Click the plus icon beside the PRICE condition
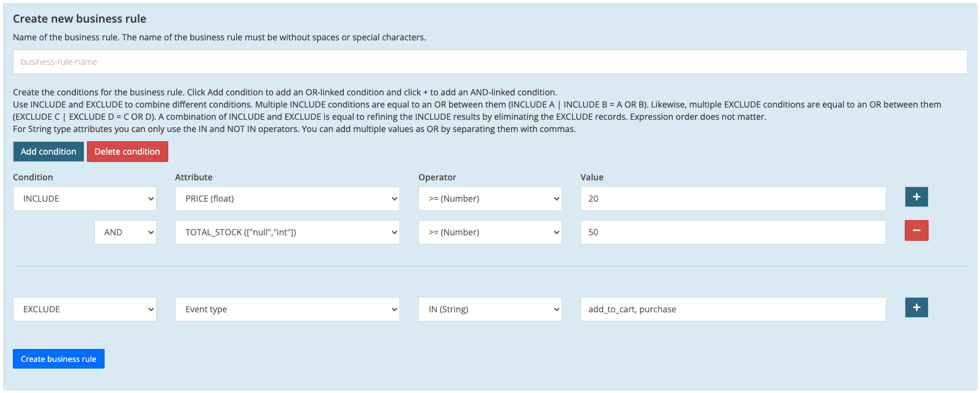This screenshot has height=393, width=980. (x=916, y=197)
